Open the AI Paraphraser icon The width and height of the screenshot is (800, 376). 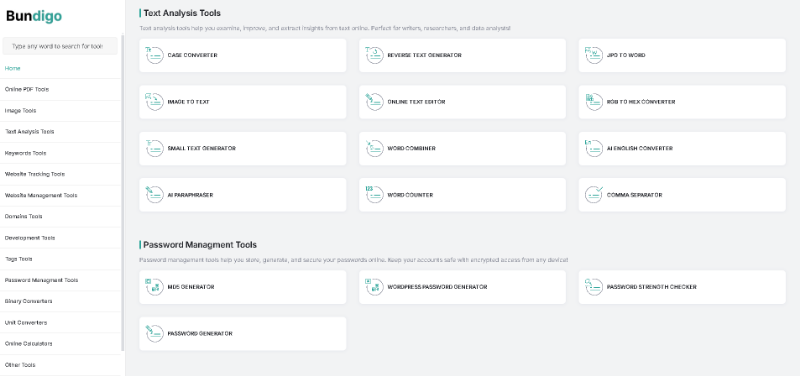click(154, 195)
